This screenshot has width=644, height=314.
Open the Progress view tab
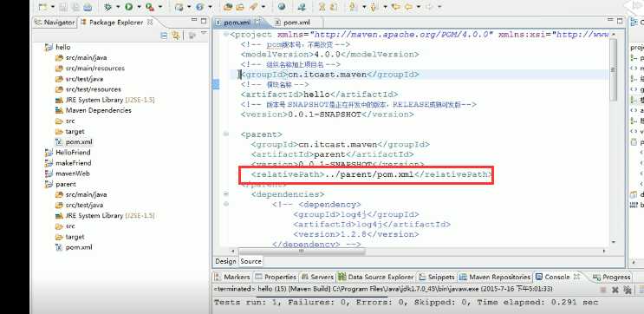611,277
